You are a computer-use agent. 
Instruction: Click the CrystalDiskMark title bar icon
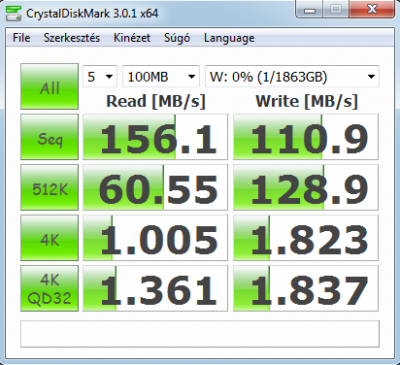pyautogui.click(x=14, y=13)
